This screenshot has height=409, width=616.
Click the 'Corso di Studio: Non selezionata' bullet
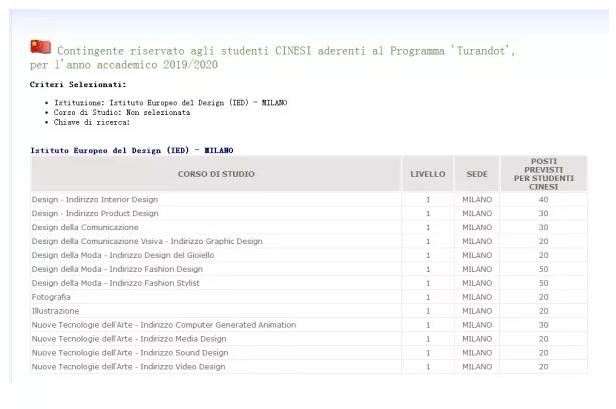122,112
